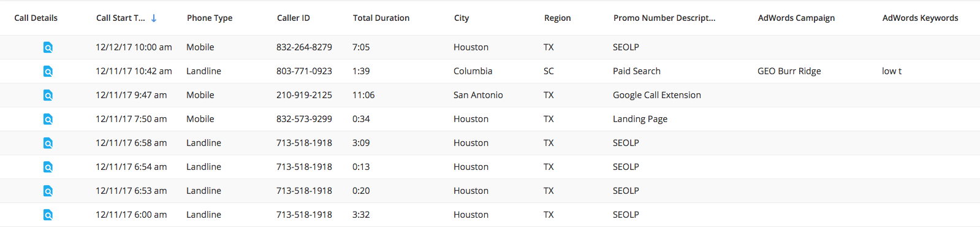Image resolution: width=980 pixels, height=227 pixels.
Task: Click the Region column header
Action: pos(558,18)
